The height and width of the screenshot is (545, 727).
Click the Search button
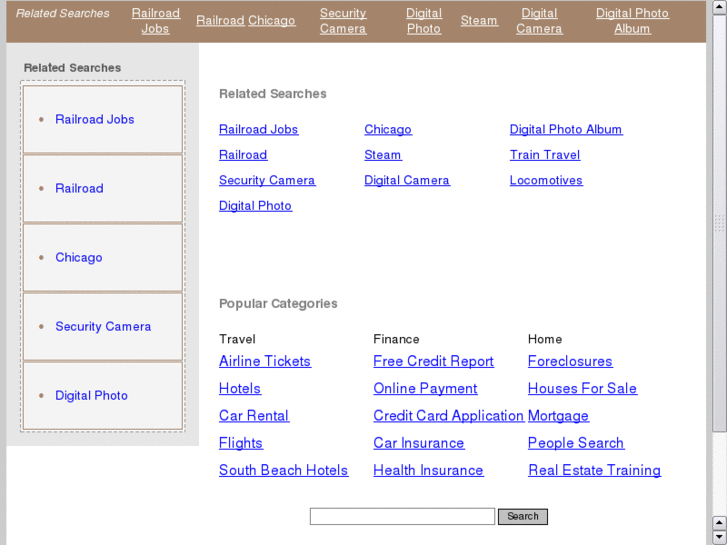523,517
